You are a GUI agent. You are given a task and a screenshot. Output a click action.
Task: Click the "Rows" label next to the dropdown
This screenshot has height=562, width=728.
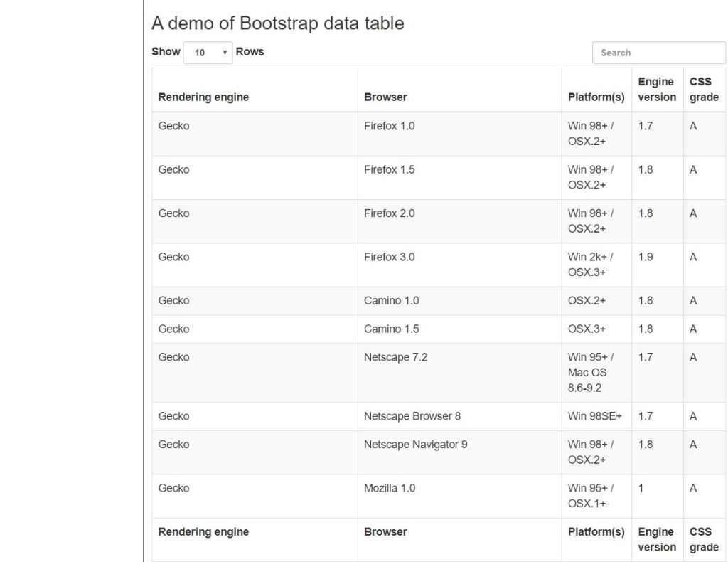250,51
